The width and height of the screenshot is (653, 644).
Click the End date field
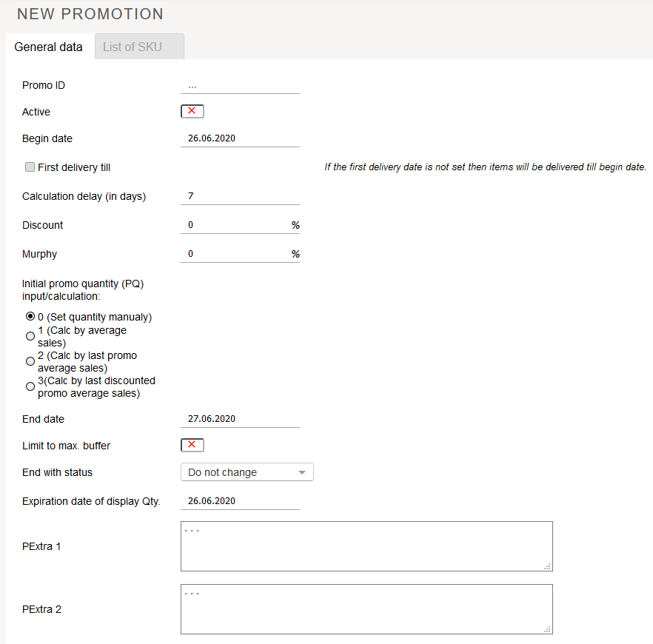point(240,419)
